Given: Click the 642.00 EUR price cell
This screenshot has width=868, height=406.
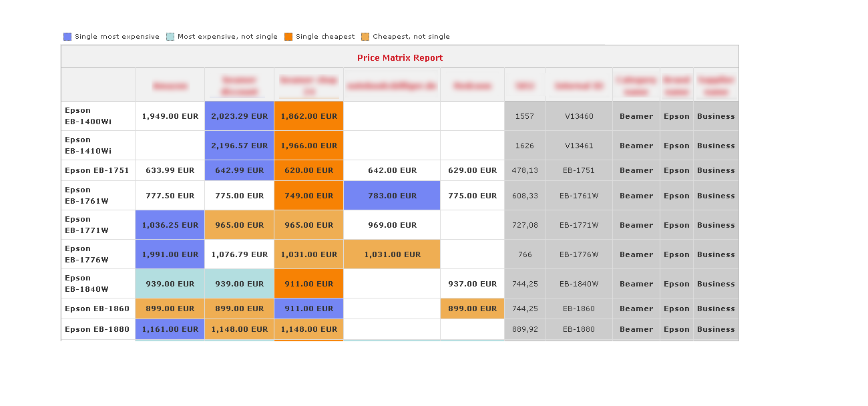Looking at the screenshot, I should coord(393,170).
